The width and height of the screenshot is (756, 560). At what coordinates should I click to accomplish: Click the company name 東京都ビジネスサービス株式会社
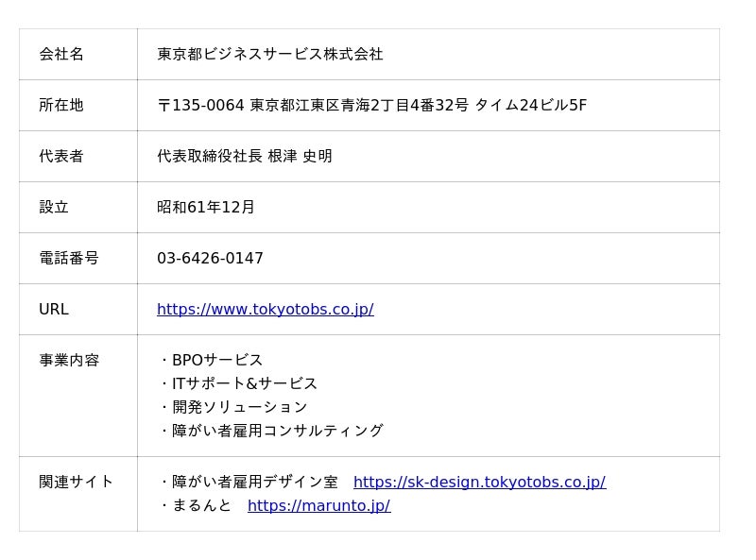(269, 55)
